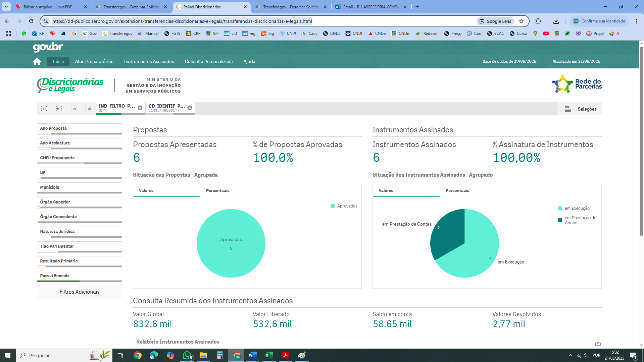The image size is (644, 362).
Task: Open Excel from taskbar
Action: 269,355
